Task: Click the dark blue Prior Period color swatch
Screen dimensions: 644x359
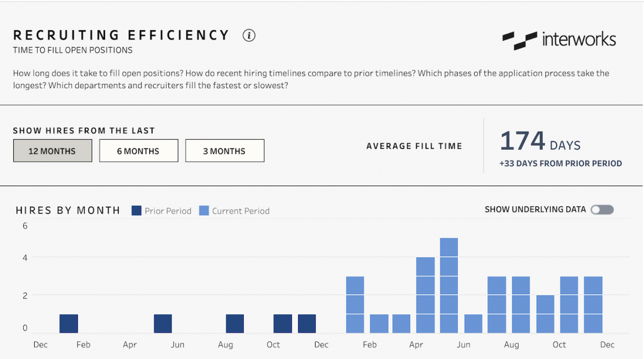Action: pos(136,211)
